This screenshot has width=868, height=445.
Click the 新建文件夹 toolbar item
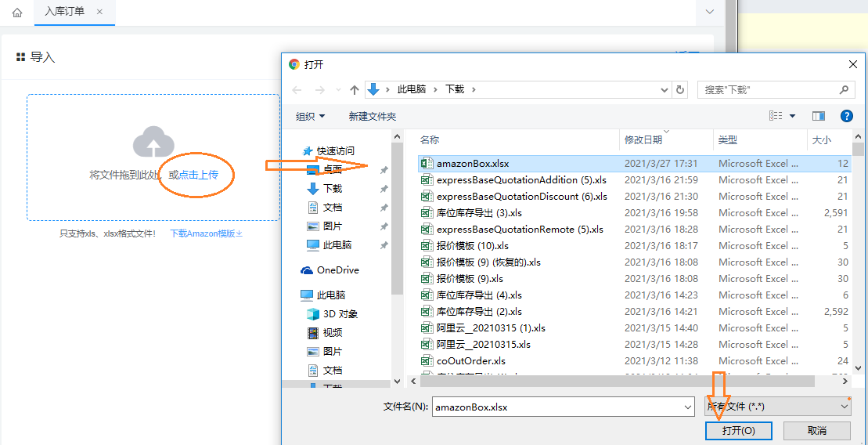[x=372, y=116]
